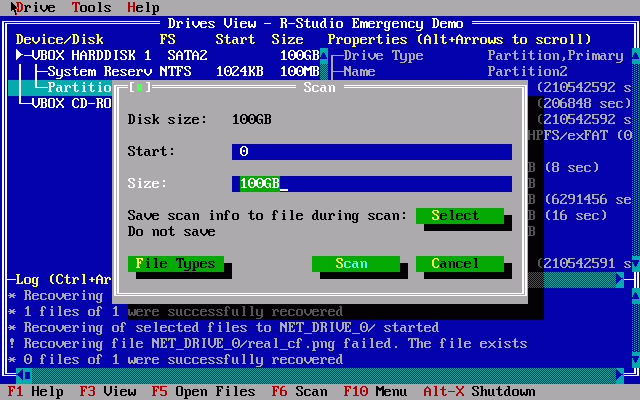Open the File Types button
Image resolution: width=640 pixels, height=400 pixels.
pyautogui.click(x=176, y=264)
